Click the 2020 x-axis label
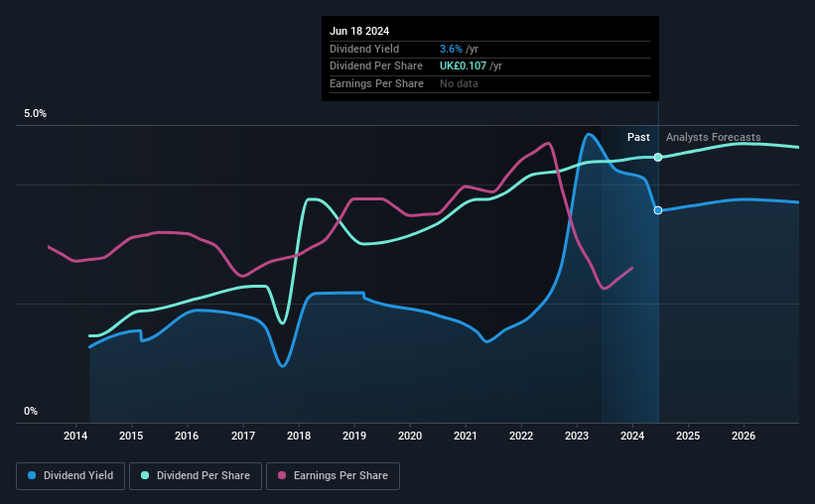The height and width of the screenshot is (504, 815). (410, 436)
